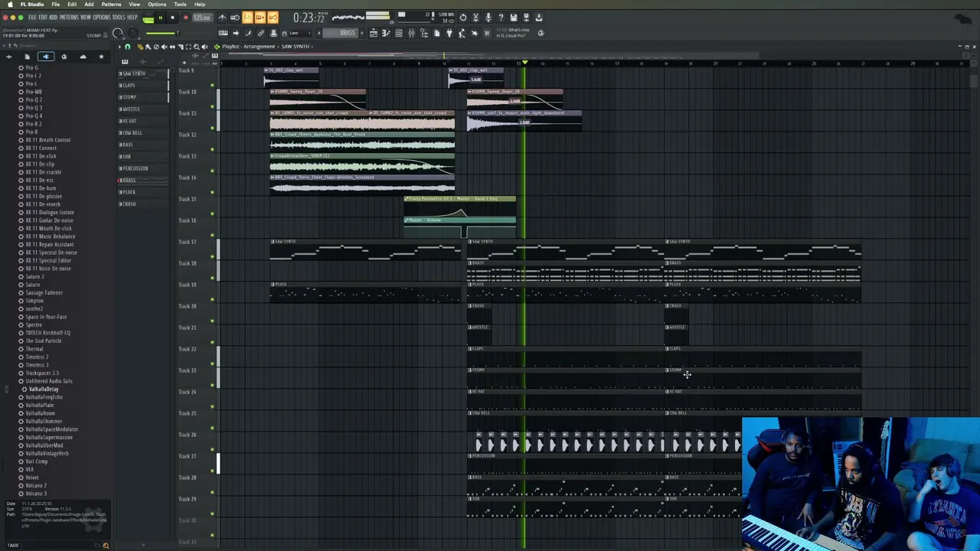The width and height of the screenshot is (980, 551).
Task: Click the audio editor scissors icon
Action: (x=475, y=18)
